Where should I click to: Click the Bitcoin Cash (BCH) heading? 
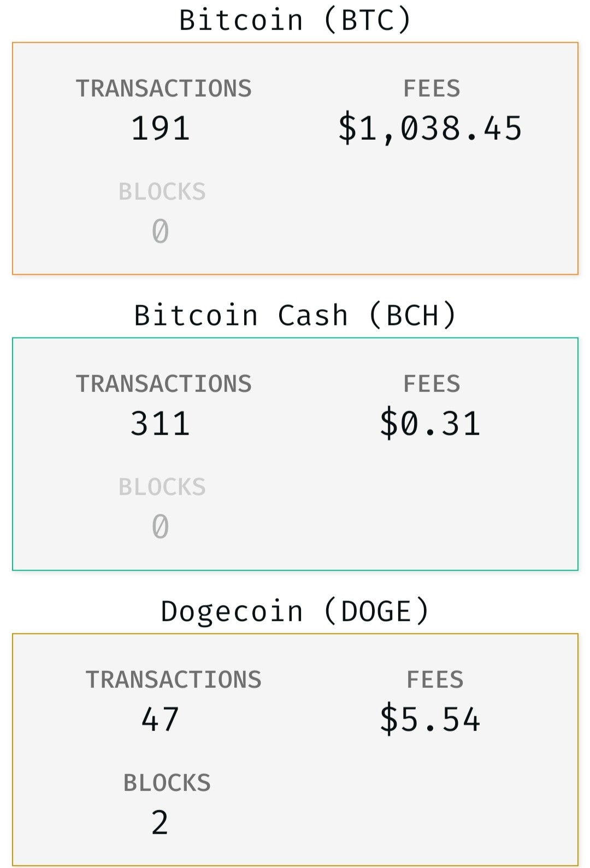[x=295, y=316]
